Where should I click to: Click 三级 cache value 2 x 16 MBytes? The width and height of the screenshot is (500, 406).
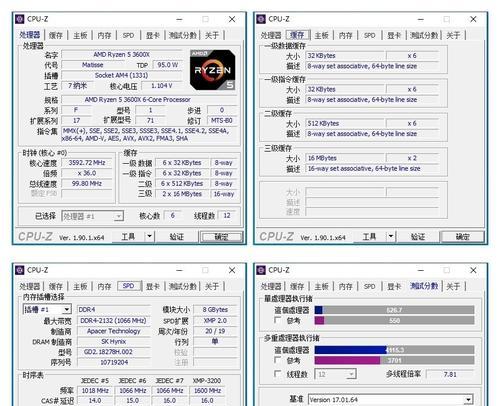tap(182, 194)
